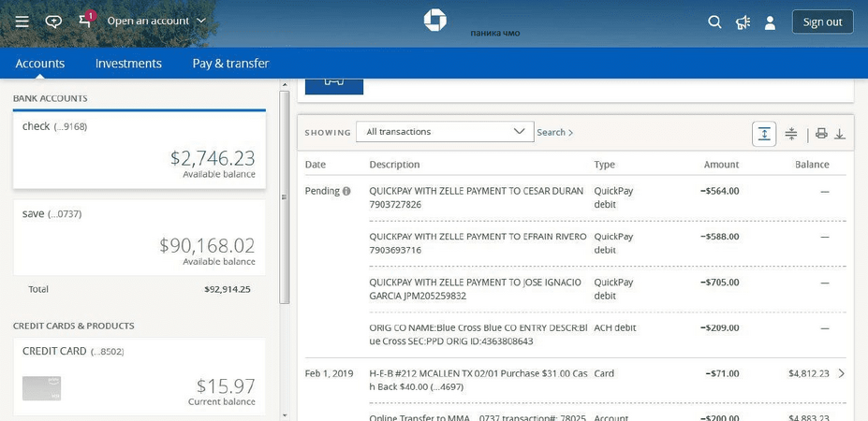The height and width of the screenshot is (421, 868).
Task: Open the Pay & transfer tab
Action: tap(231, 63)
